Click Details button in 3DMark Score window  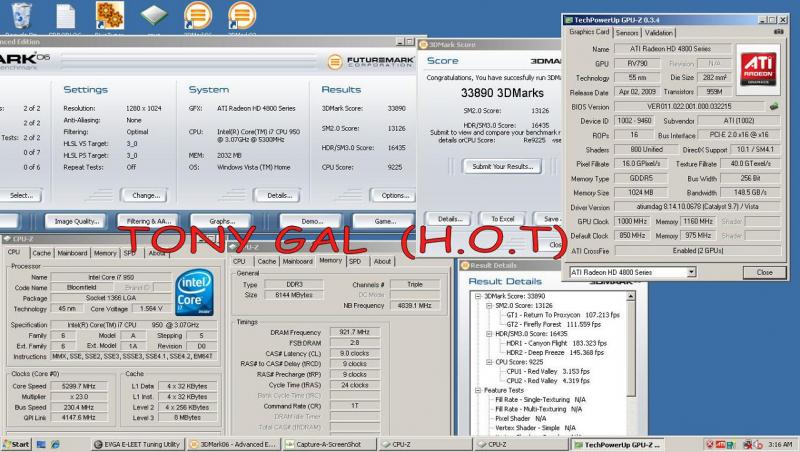click(x=450, y=219)
